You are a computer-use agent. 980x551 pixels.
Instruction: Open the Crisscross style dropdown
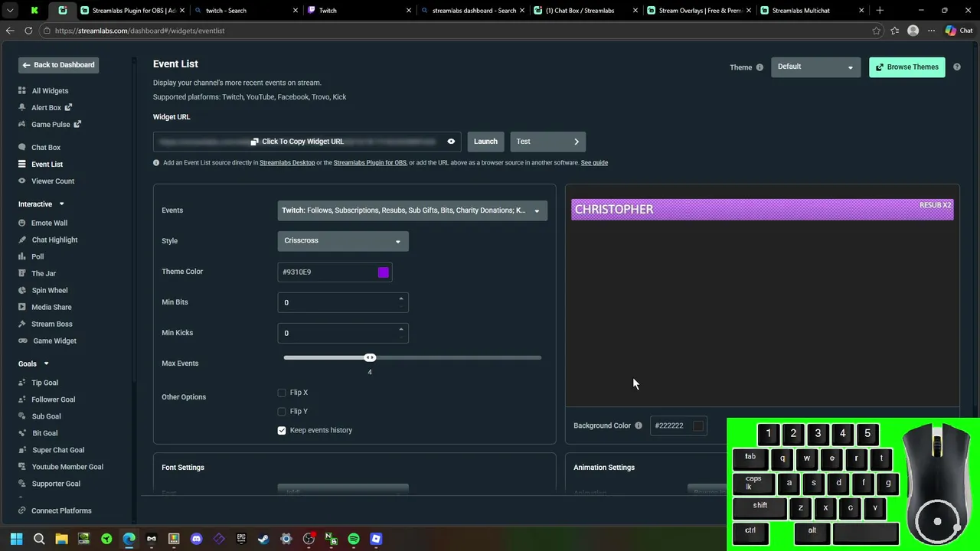pos(343,241)
